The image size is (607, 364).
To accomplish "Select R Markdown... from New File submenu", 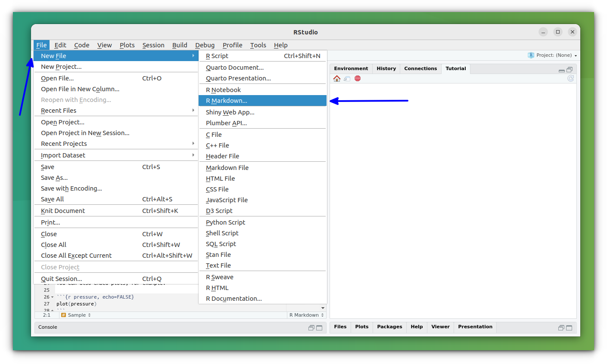I will (227, 101).
